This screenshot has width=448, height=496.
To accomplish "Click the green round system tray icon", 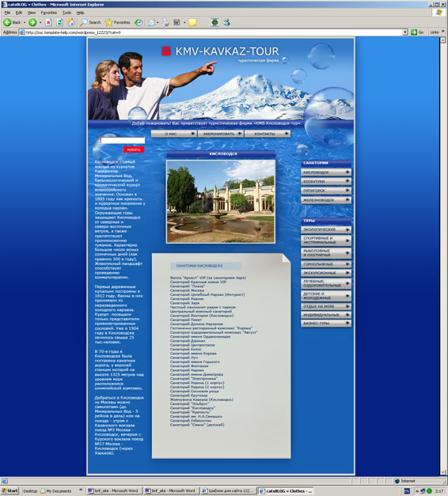I will pos(429,491).
